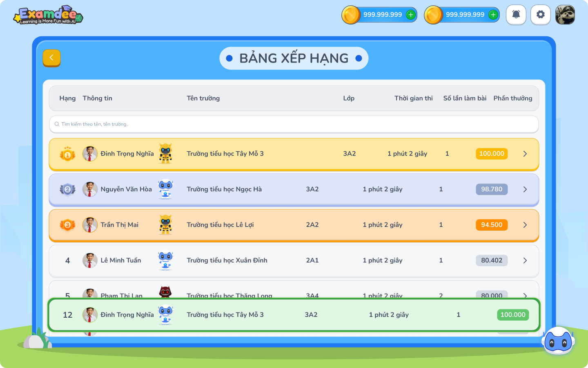
Task: Click the rank number 4
Action: tap(68, 260)
